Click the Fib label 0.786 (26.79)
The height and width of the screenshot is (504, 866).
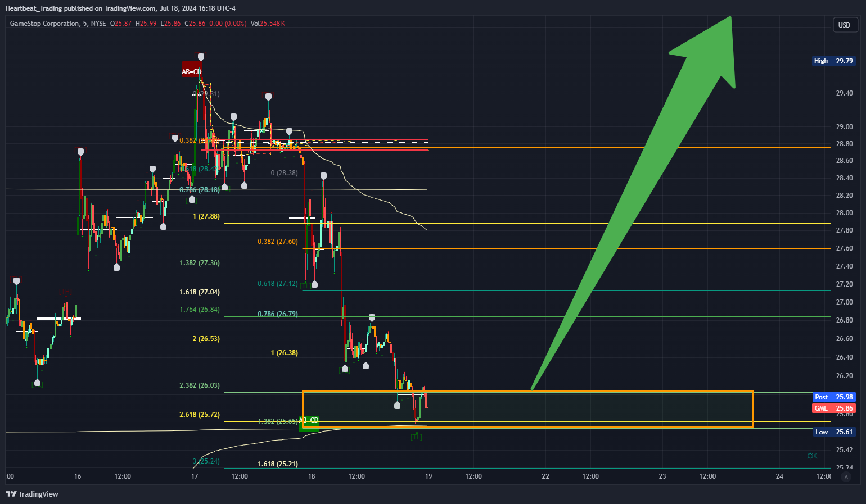pyautogui.click(x=278, y=314)
